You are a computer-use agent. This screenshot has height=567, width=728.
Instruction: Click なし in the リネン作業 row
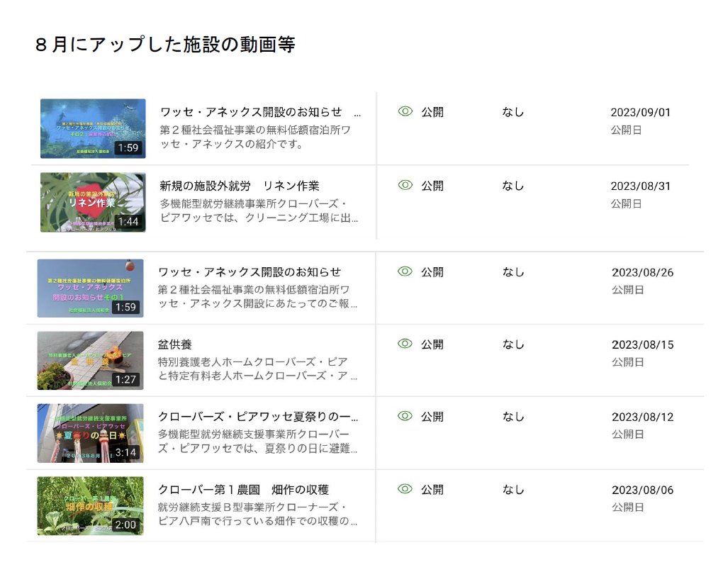[513, 186]
